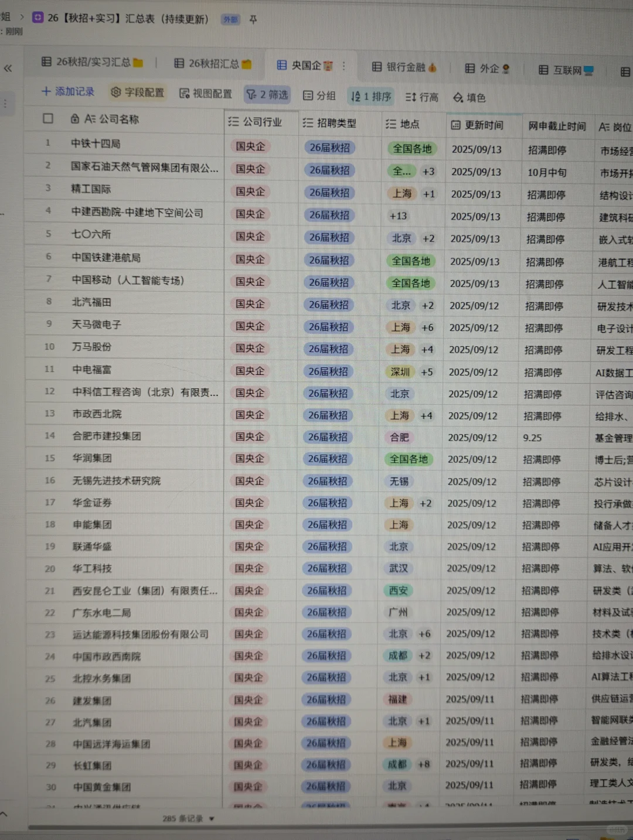Tick the select-all checkbox in header
The height and width of the screenshot is (840, 633).
coord(48,119)
